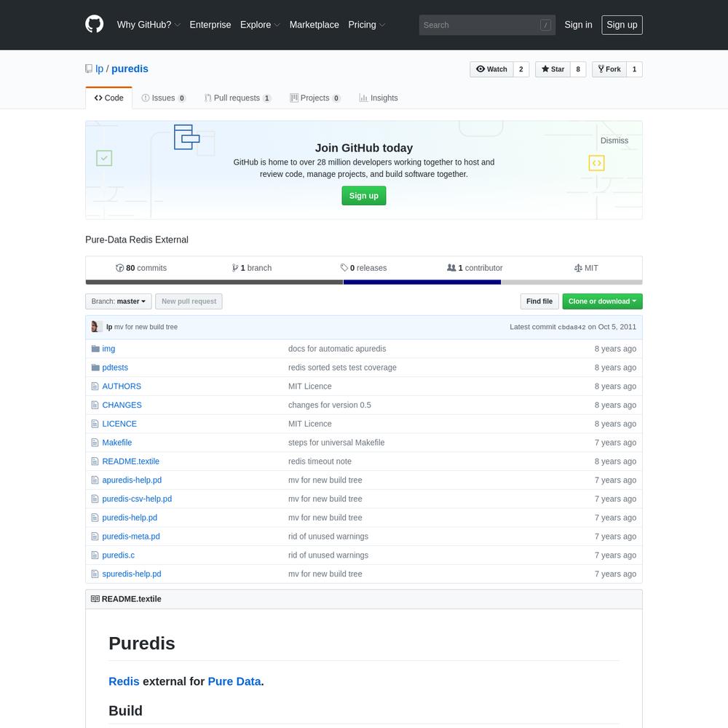Click the Insights bar graph icon
728x728 pixels.
click(363, 98)
